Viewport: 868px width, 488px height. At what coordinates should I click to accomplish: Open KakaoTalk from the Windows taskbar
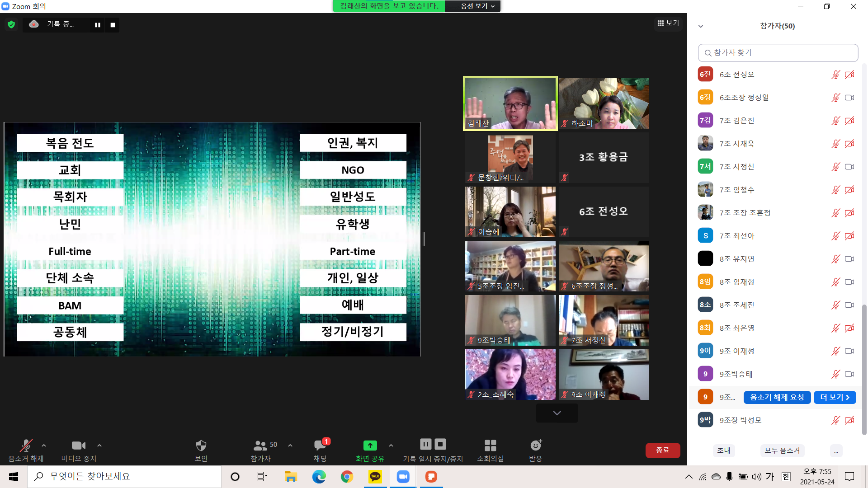375,477
